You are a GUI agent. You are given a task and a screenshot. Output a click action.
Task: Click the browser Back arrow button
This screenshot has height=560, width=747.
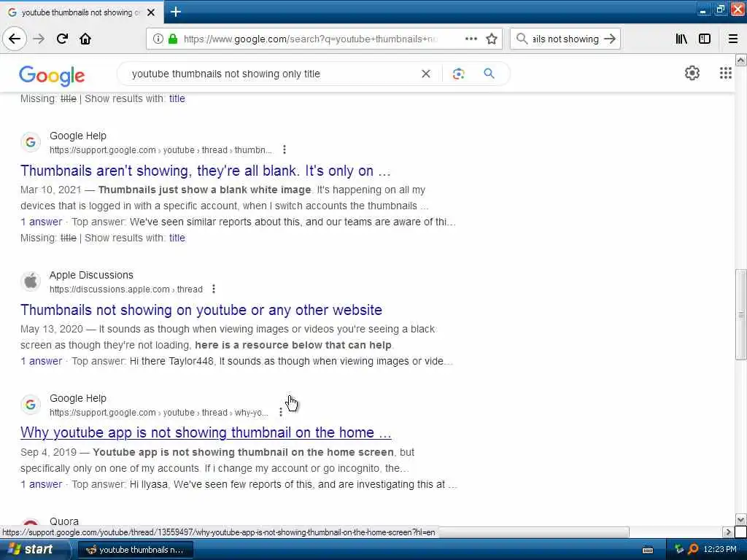point(15,39)
